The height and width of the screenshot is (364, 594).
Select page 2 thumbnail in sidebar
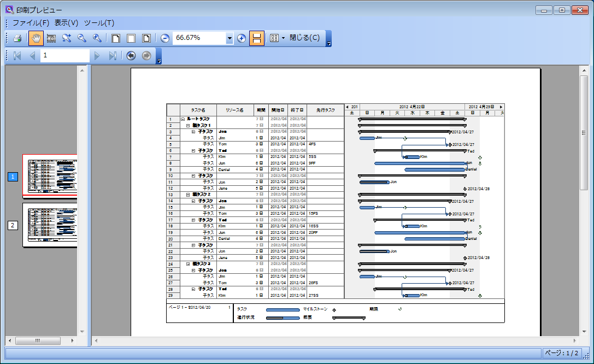coord(49,225)
